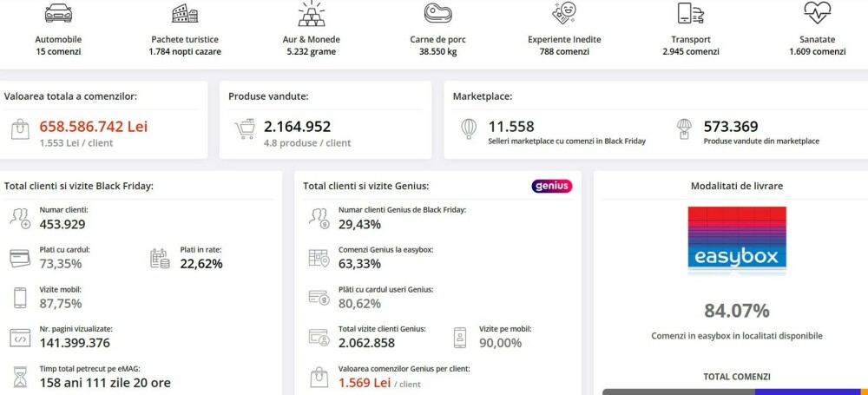Select the Transport phone icon
The width and height of the screenshot is (868, 395).
pos(690,13)
